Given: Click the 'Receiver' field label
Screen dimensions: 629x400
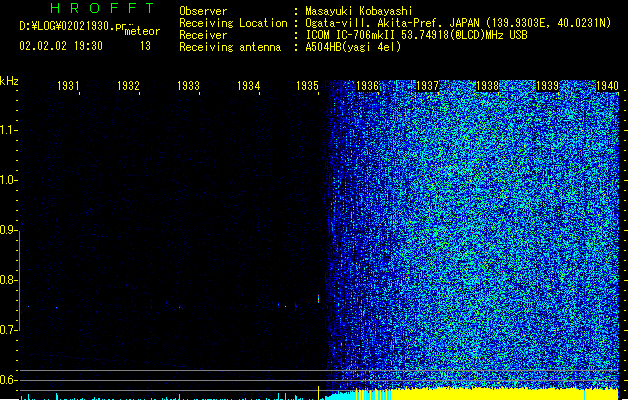Looking at the screenshot, I should tap(203, 35).
